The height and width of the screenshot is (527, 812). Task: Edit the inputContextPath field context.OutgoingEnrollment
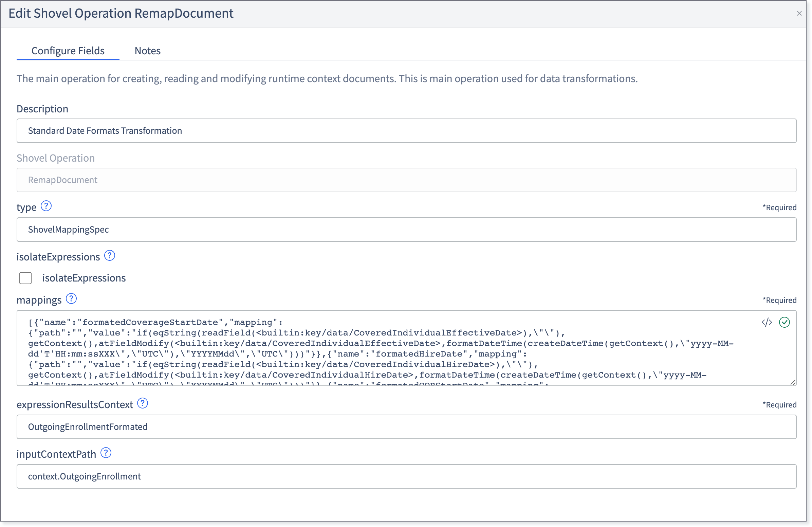coord(406,476)
